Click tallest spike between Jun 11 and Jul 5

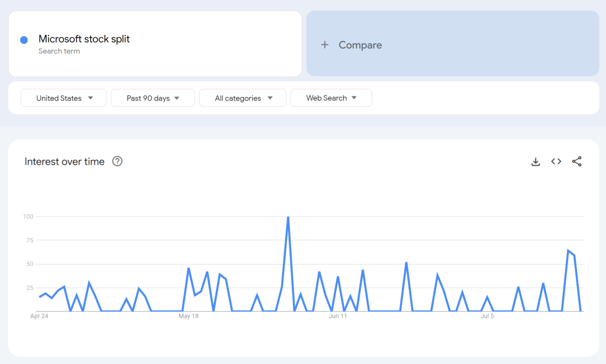click(x=407, y=263)
